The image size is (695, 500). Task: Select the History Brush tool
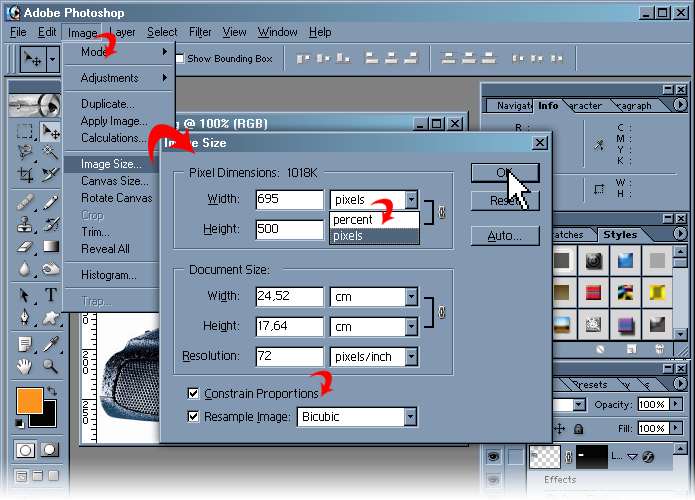pyautogui.click(x=50, y=224)
